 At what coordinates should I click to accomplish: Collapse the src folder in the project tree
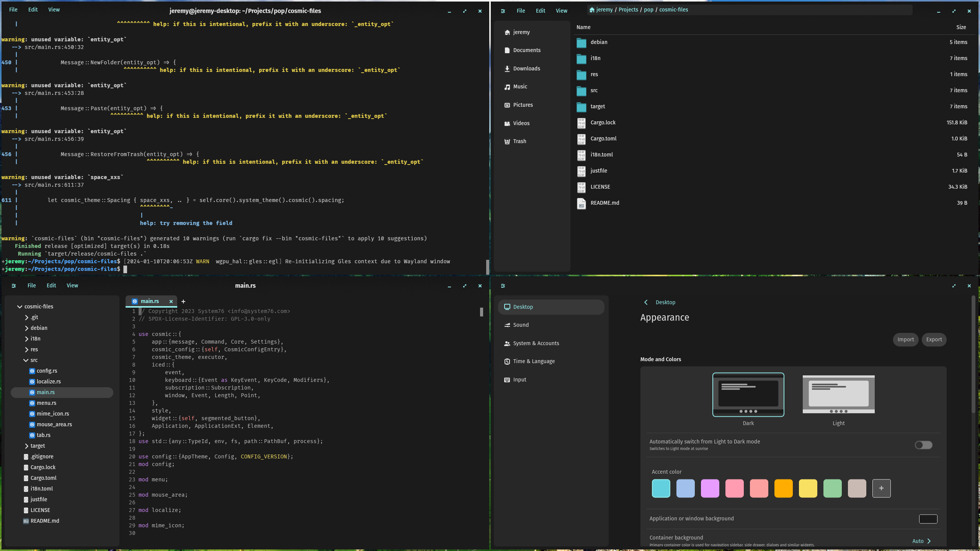pyautogui.click(x=26, y=360)
